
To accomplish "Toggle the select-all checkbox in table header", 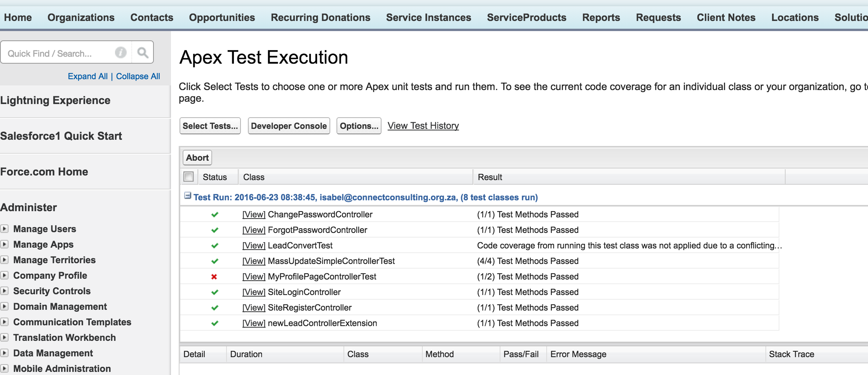I will coord(189,177).
